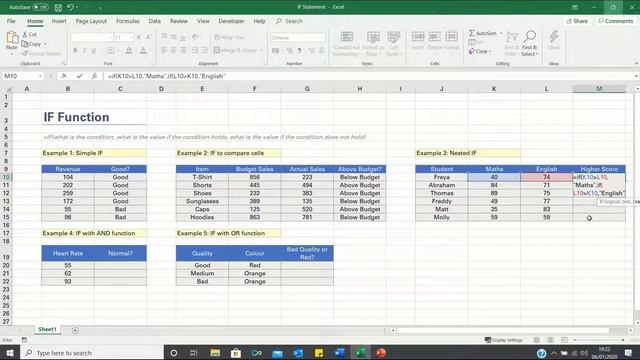
Task: Open the Name Box dropdown arrow
Action: click(x=40, y=76)
